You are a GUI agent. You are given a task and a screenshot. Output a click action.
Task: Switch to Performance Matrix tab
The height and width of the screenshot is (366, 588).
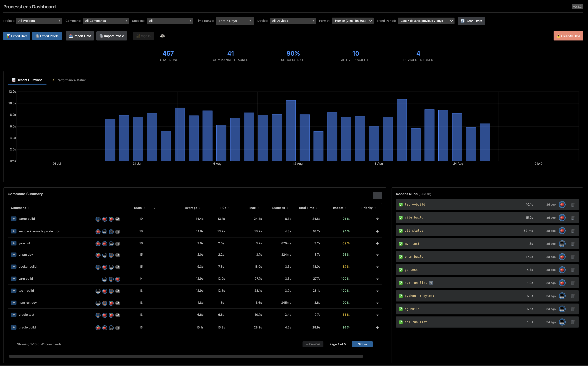pos(69,80)
